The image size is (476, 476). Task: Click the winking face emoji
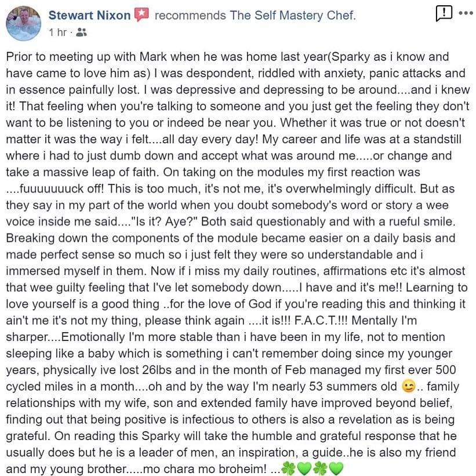point(408,387)
